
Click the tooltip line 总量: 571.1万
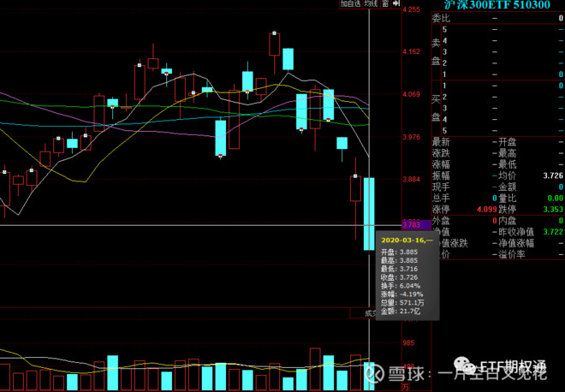402,303
